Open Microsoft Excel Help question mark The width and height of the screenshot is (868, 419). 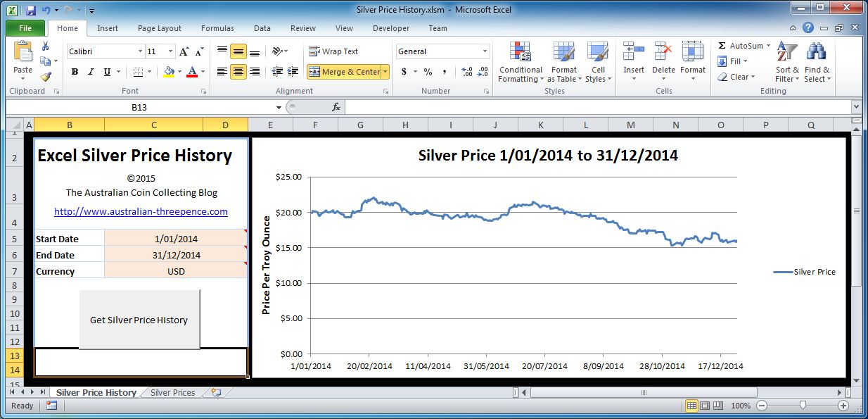click(x=808, y=28)
